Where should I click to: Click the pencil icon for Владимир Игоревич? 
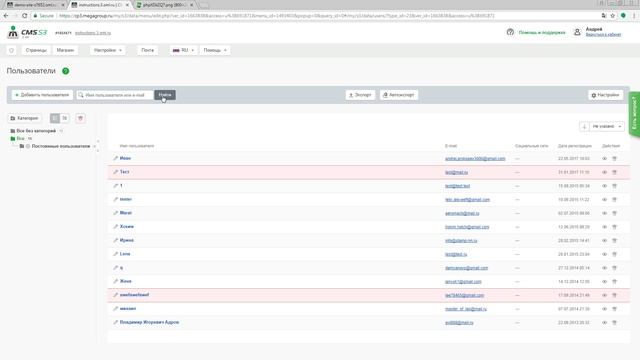[116, 322]
